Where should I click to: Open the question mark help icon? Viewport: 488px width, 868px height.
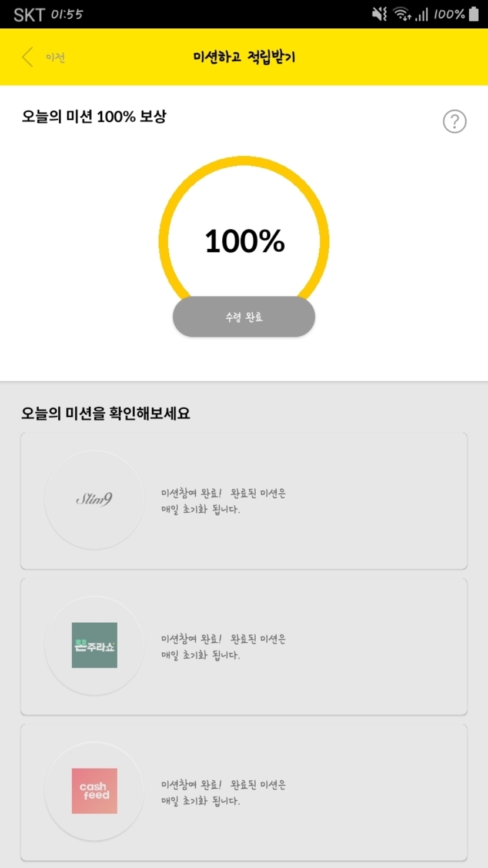pyautogui.click(x=454, y=122)
